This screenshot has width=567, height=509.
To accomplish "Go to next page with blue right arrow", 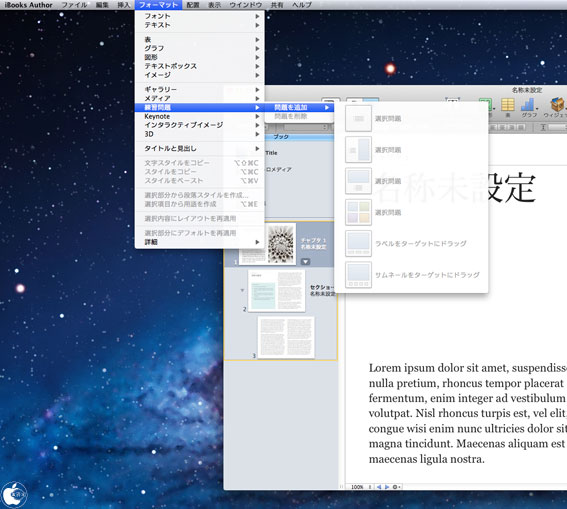I will click(x=387, y=487).
